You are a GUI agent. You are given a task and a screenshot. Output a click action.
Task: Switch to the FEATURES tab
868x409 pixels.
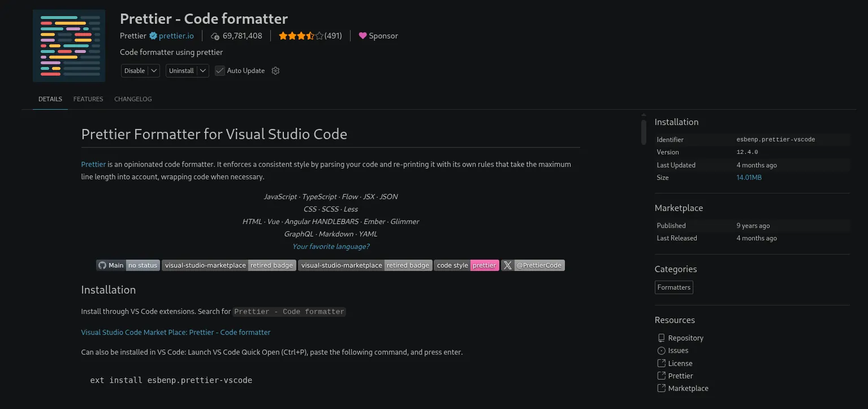[88, 99]
